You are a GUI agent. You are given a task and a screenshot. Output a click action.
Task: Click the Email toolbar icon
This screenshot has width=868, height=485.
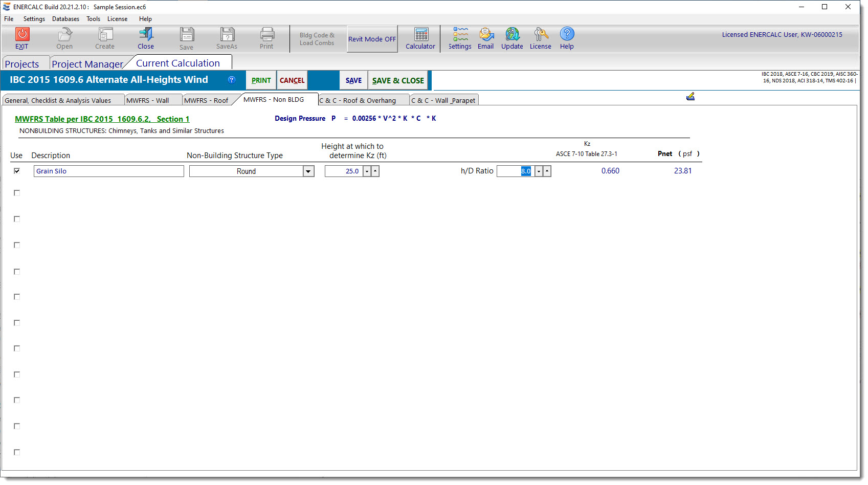(x=485, y=34)
